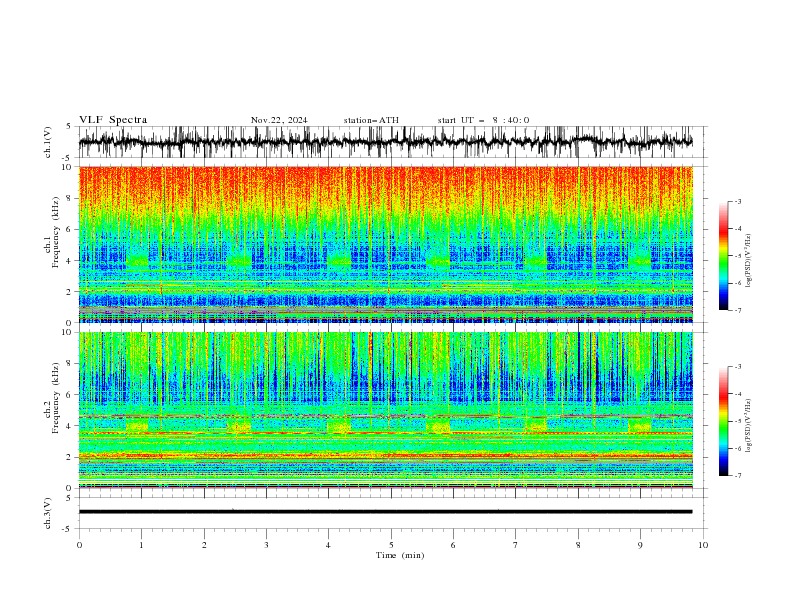Click the "ch.3(V)" waveform axis label
The image size is (792, 612).
coord(48,513)
